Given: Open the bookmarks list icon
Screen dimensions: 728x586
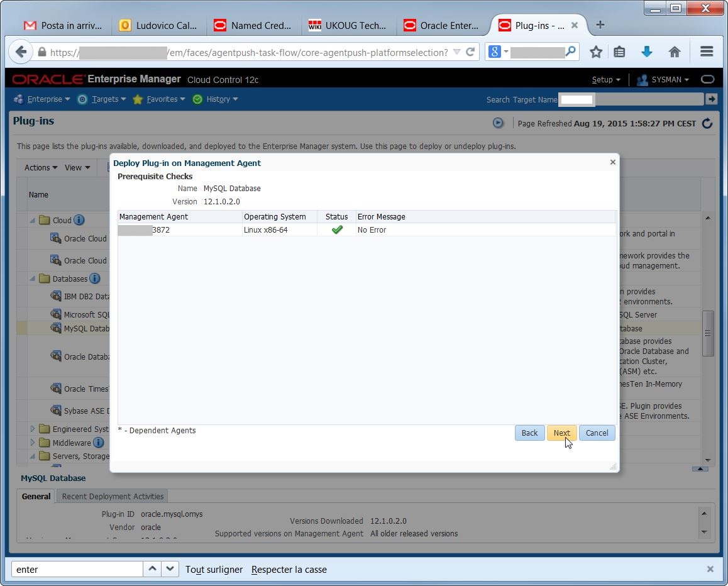Looking at the screenshot, I should [619, 52].
